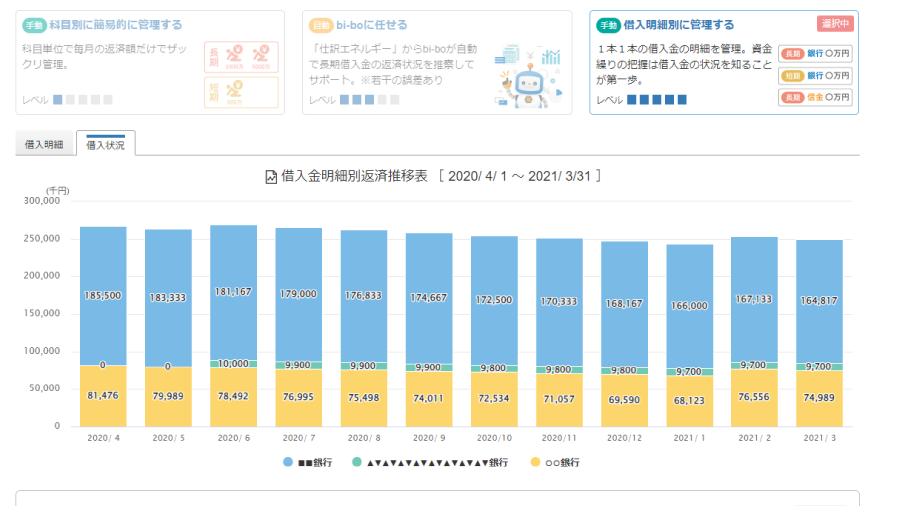This screenshot has height=506, width=900.
Task: Click the 10,000 green segment for 2020/6
Action: [x=233, y=364]
